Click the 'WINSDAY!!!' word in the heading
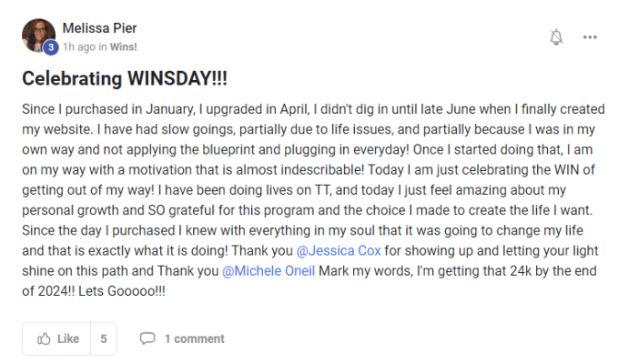 pyautogui.click(x=177, y=78)
